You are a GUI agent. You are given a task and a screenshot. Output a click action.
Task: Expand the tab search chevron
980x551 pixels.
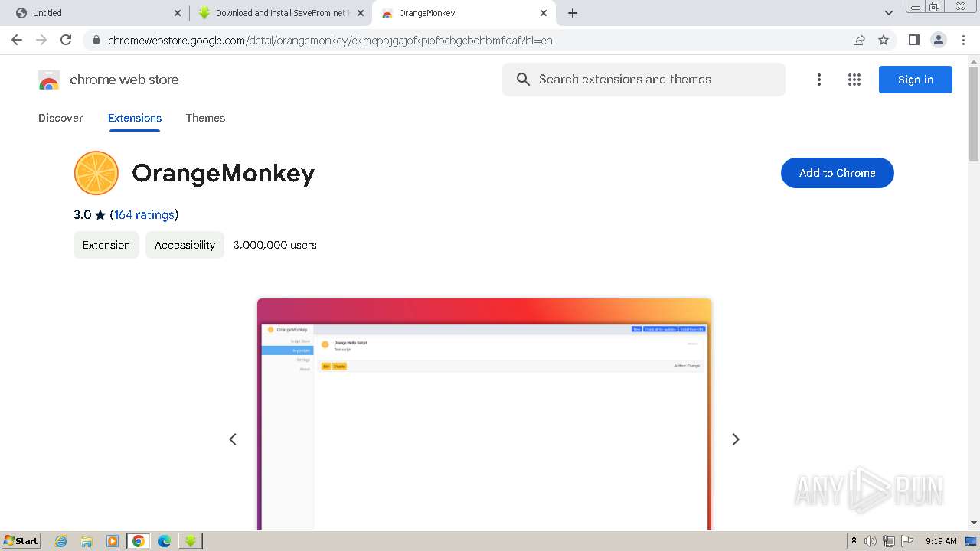(x=889, y=13)
